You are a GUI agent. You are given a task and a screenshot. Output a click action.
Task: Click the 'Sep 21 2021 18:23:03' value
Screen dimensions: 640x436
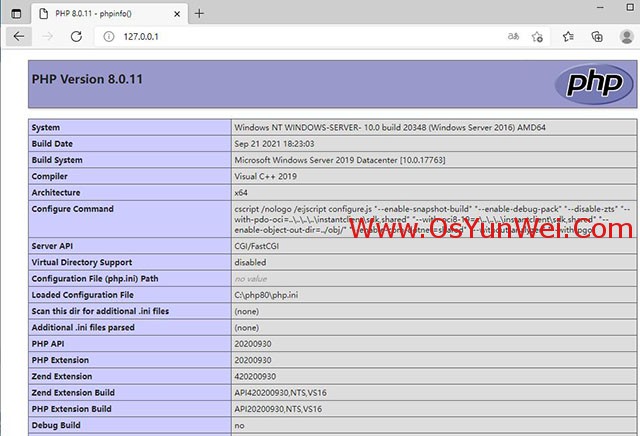(274, 144)
